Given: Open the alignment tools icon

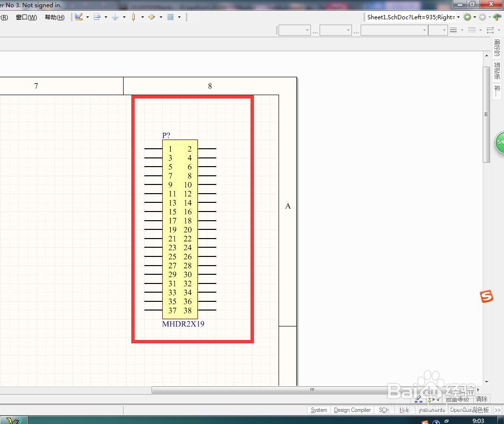Looking at the screenshot, I should tap(97, 17).
